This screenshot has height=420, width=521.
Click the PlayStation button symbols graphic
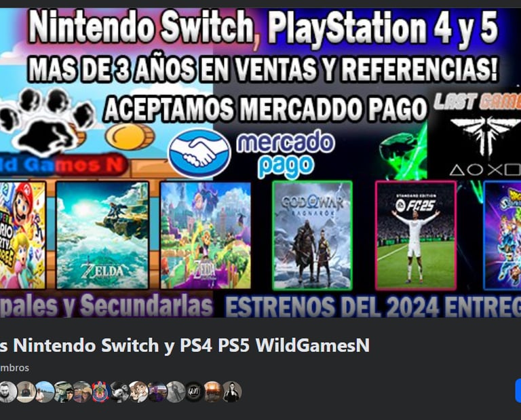(485, 170)
